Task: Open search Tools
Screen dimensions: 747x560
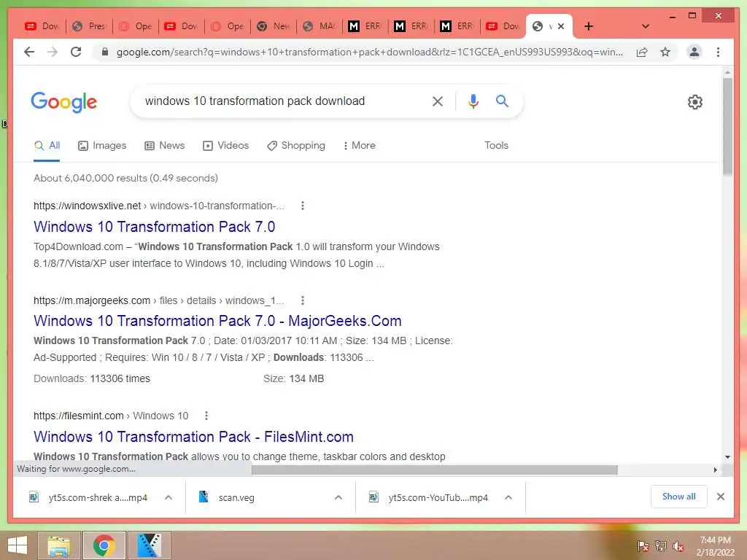Action: click(x=496, y=146)
